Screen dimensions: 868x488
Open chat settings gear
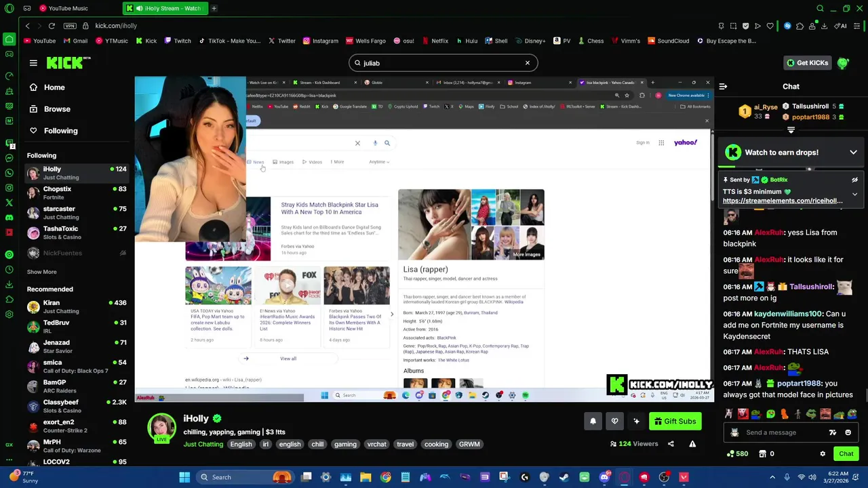(x=823, y=454)
